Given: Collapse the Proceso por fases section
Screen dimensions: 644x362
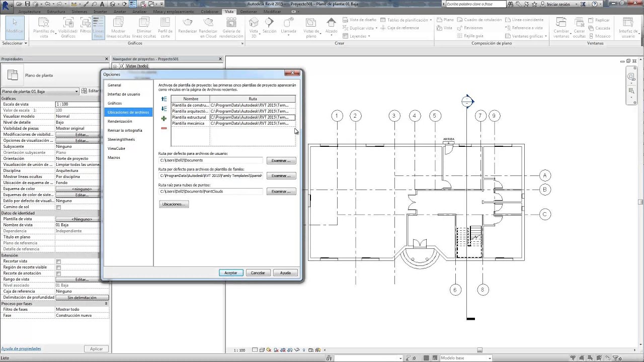Looking at the screenshot, I should tap(106, 304).
